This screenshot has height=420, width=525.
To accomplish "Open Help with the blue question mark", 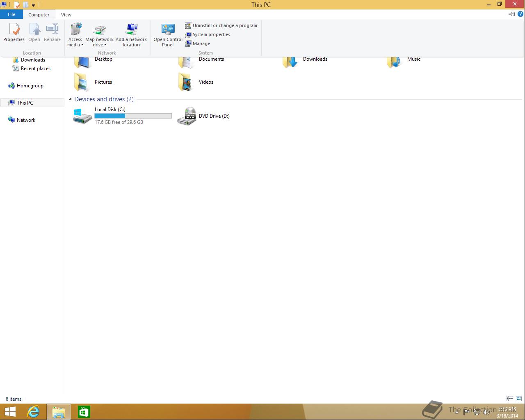I will 520,14.
